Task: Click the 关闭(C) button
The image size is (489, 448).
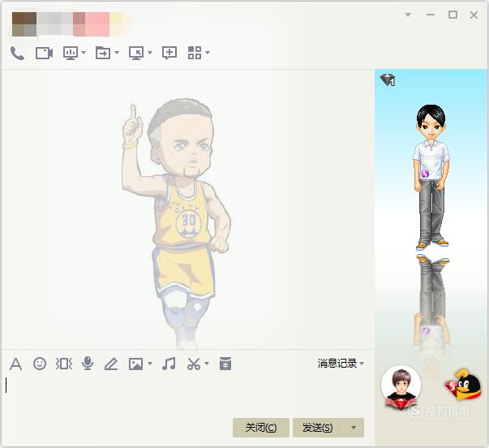Action: click(260, 428)
